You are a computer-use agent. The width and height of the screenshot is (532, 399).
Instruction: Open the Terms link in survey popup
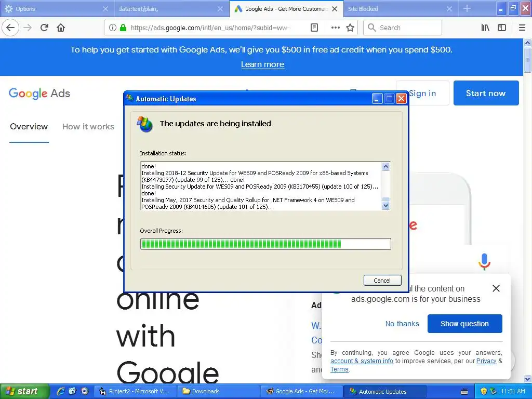pyautogui.click(x=339, y=369)
